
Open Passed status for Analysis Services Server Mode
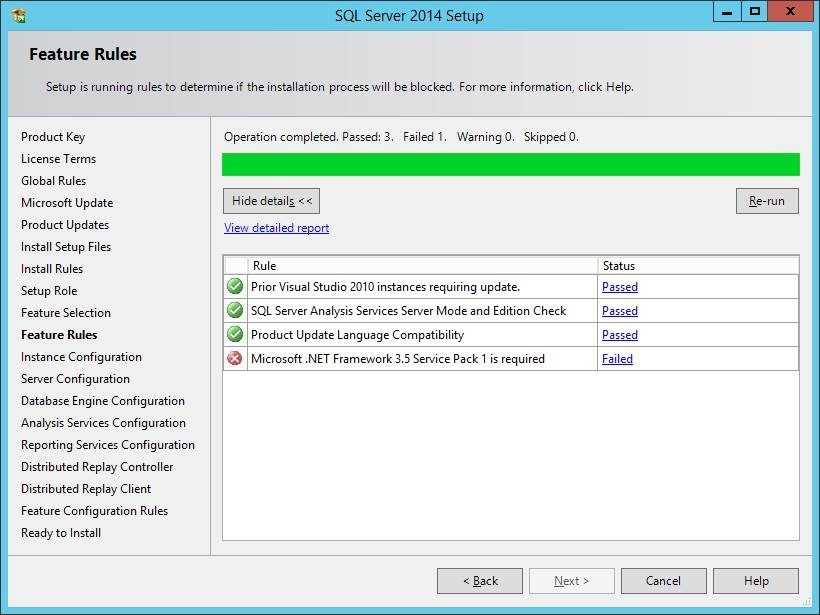point(620,311)
